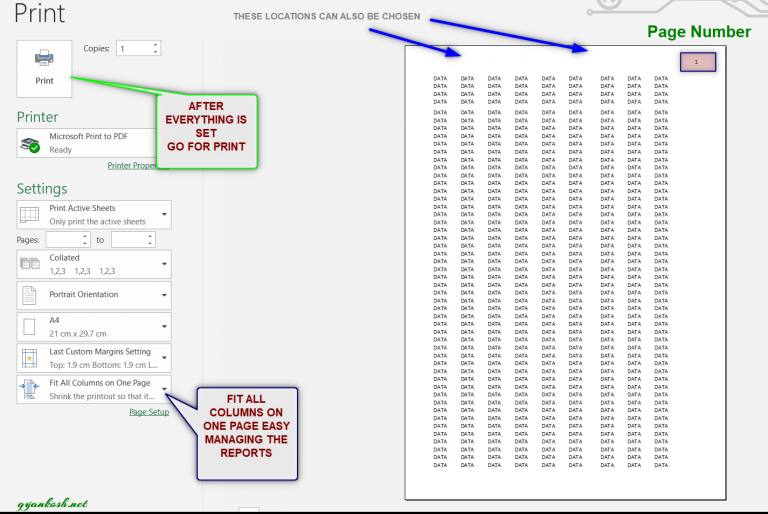Screen dimensions: 768x514
Task: Expand the A4 paper size dropdown
Action: [165, 326]
